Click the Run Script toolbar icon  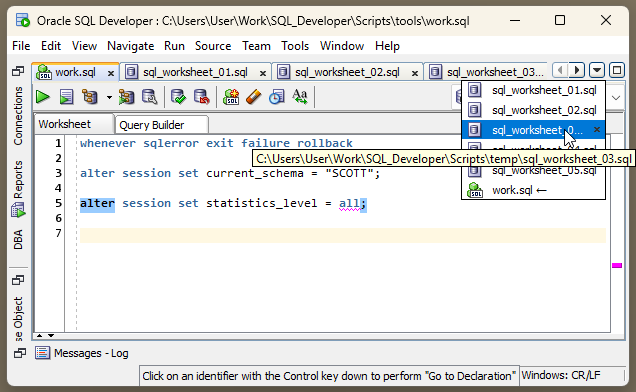tap(66, 97)
